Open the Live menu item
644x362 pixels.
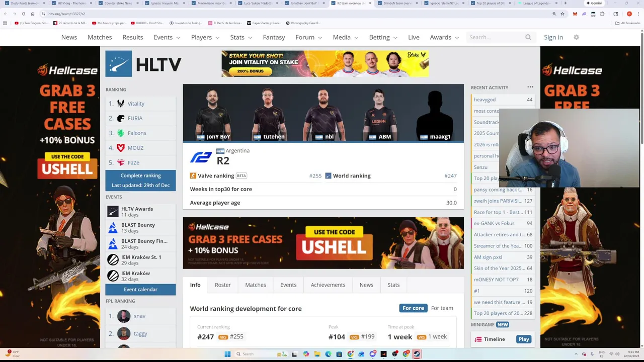tap(414, 37)
